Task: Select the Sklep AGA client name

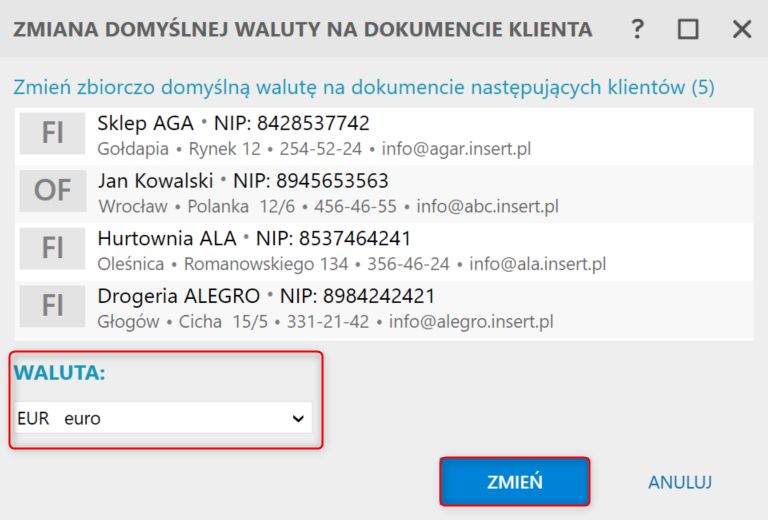Action: [145, 124]
